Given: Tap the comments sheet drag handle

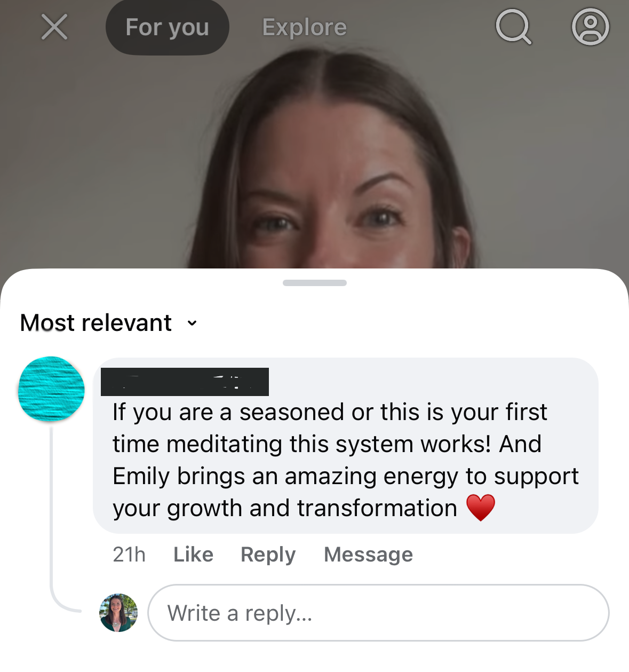Looking at the screenshot, I should tap(315, 283).
